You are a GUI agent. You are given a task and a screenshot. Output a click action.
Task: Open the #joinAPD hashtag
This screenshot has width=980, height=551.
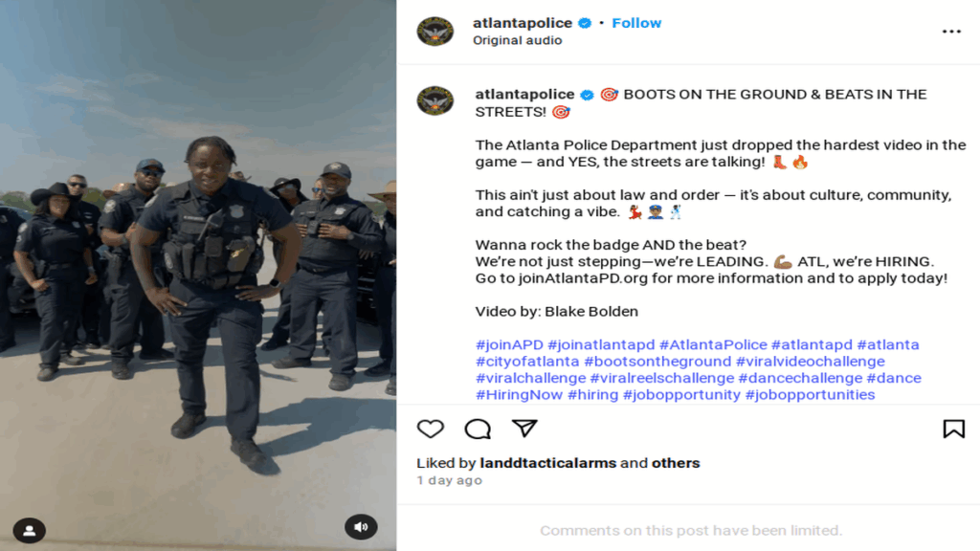509,344
